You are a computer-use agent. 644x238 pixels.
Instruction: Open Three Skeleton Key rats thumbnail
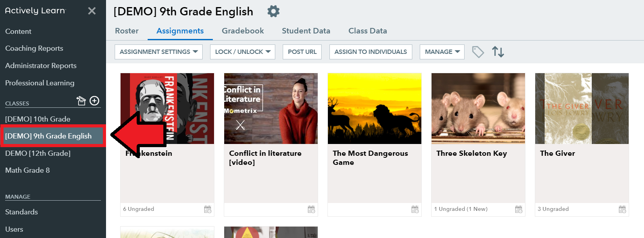(478, 109)
